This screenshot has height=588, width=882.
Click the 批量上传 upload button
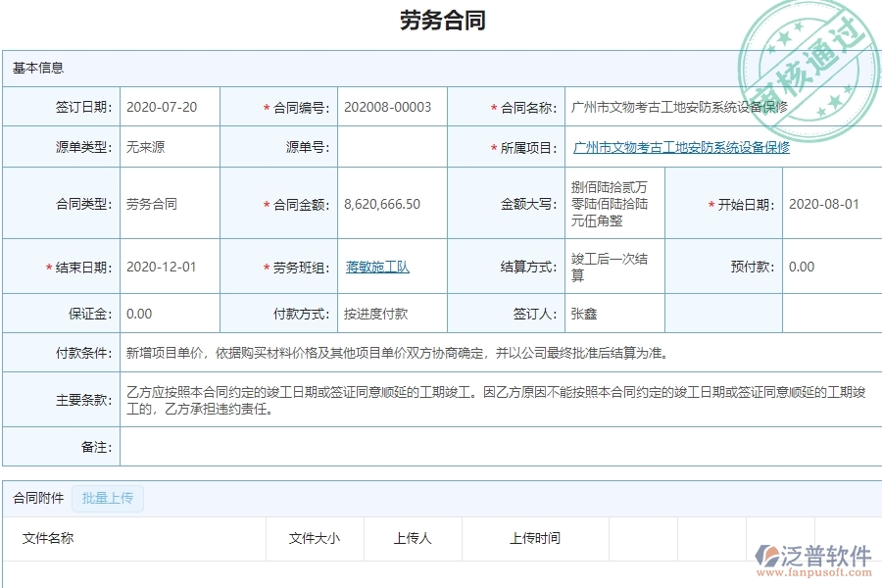point(107,499)
